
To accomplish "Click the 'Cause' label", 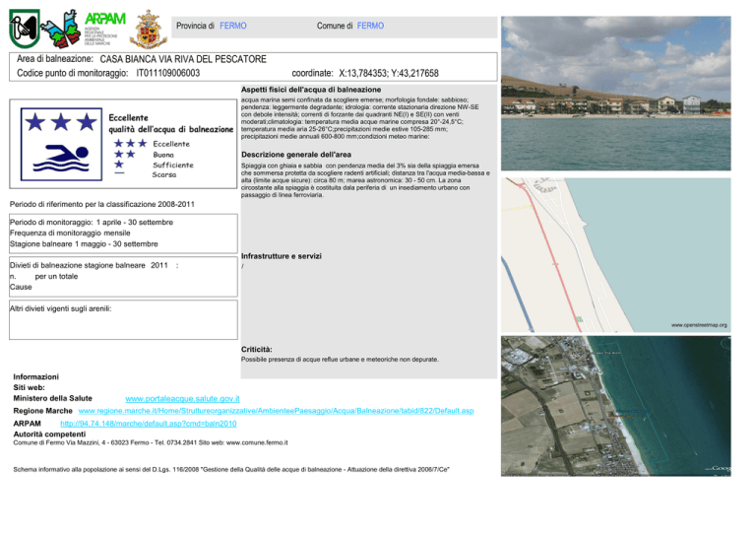I will pyautogui.click(x=21, y=287).
